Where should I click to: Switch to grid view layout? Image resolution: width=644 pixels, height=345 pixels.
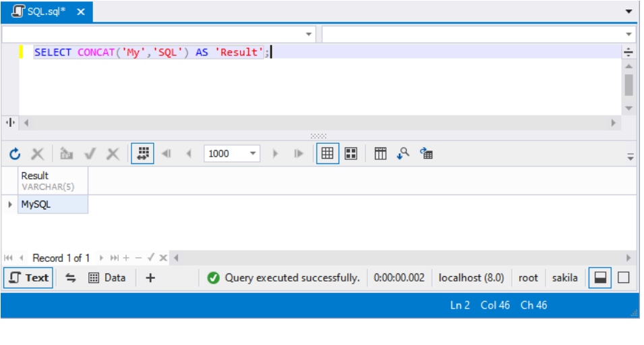click(x=327, y=153)
